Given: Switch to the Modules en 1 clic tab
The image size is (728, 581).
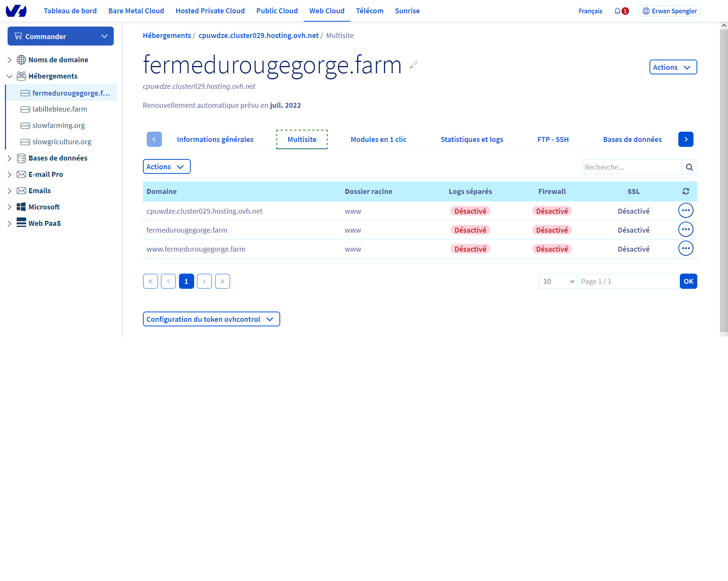Looking at the screenshot, I should click(378, 139).
